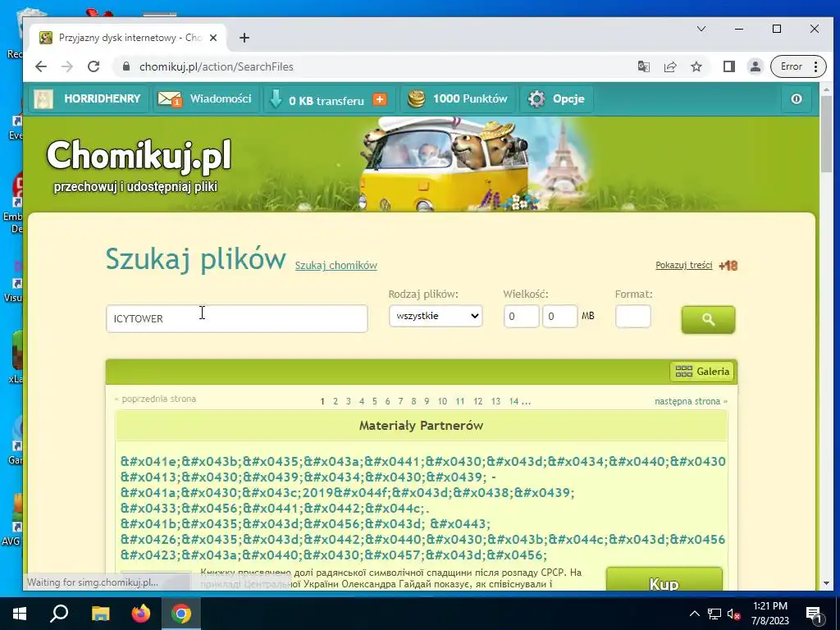Click the address bar URL
The image size is (840, 630).
(216, 66)
